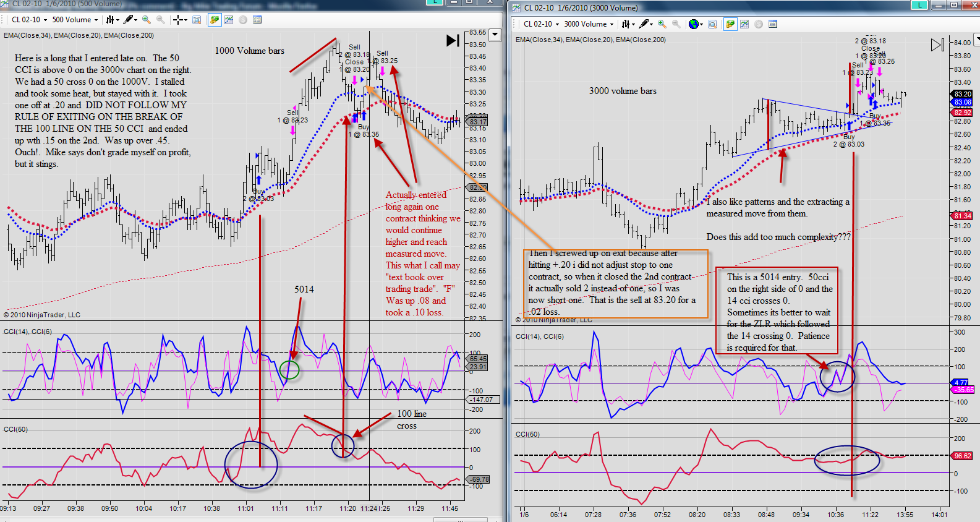Click '1000 Volume bars' text annotation
The image size is (980, 522).
pyautogui.click(x=249, y=51)
